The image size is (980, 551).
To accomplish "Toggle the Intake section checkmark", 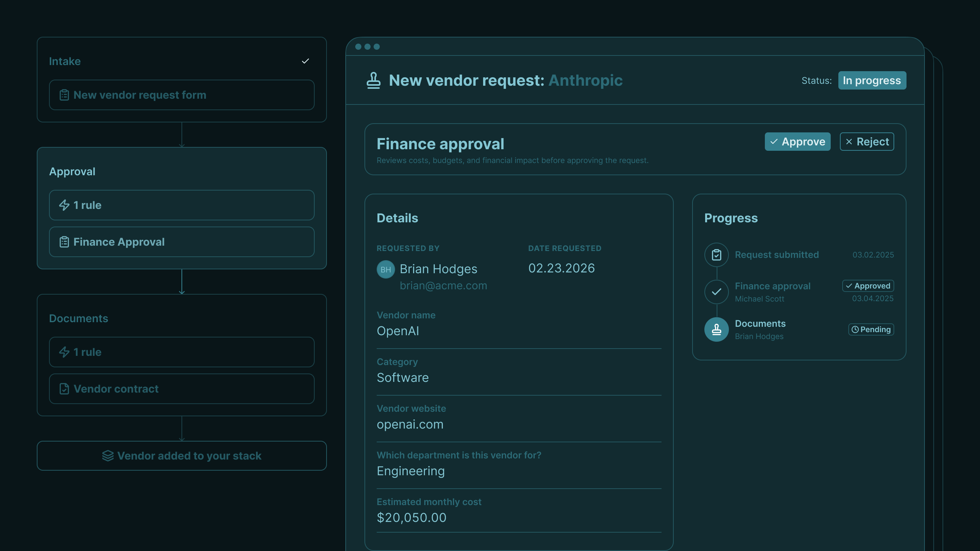I will [305, 61].
